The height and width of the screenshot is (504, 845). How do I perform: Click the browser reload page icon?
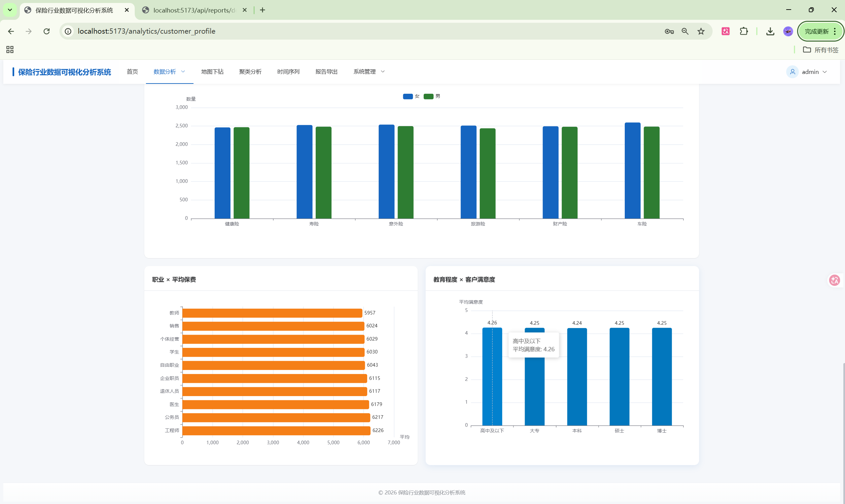pyautogui.click(x=47, y=31)
